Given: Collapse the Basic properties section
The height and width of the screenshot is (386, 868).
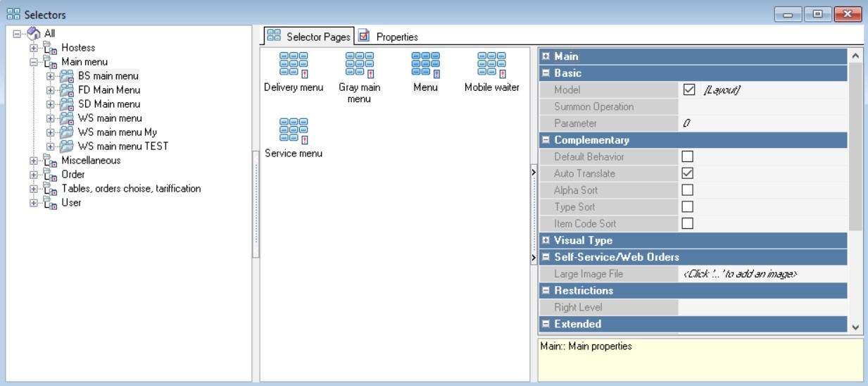Looking at the screenshot, I should point(546,73).
